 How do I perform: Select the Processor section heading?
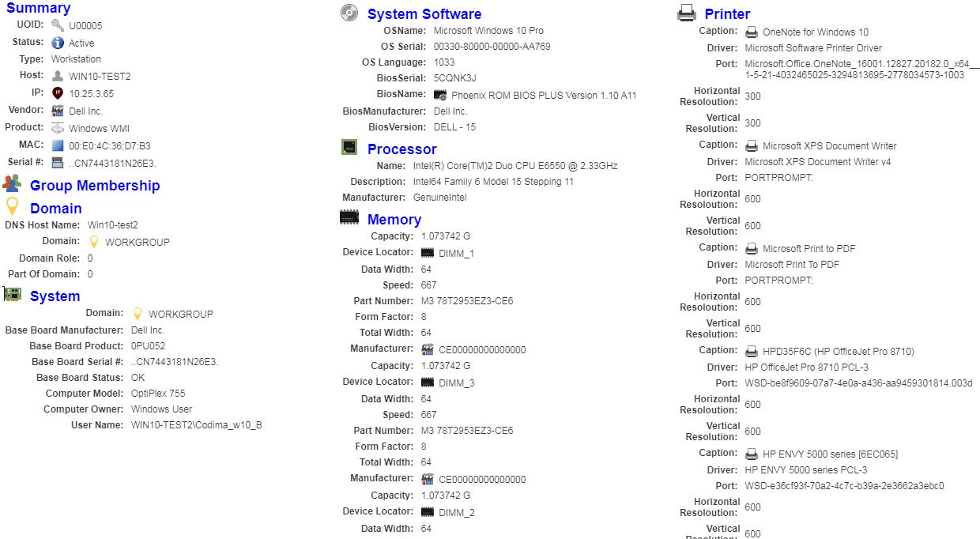click(402, 149)
